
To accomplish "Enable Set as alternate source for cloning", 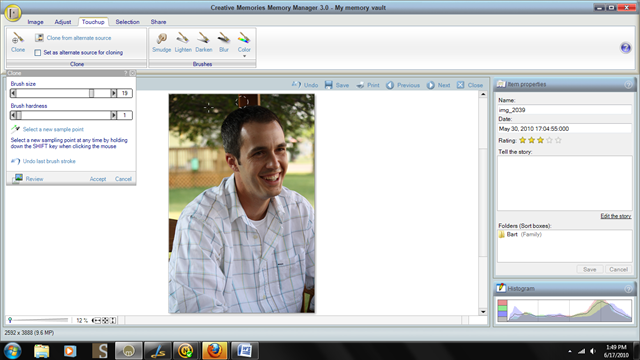I will coord(38,53).
